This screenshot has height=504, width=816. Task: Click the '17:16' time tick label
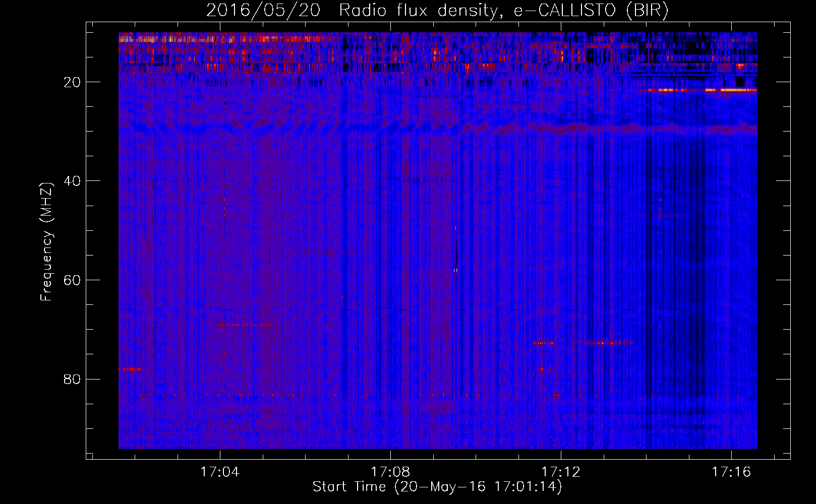pyautogui.click(x=731, y=472)
